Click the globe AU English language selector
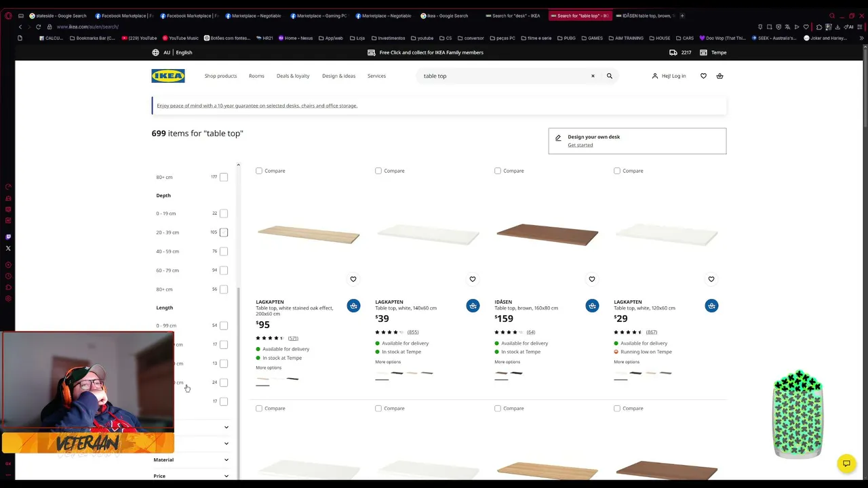Image resolution: width=868 pixels, height=488 pixels. (x=172, y=52)
